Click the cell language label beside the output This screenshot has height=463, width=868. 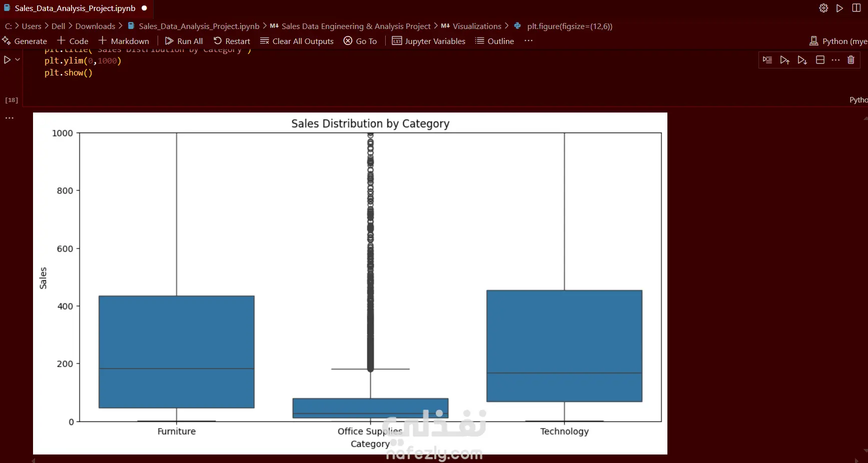point(858,100)
